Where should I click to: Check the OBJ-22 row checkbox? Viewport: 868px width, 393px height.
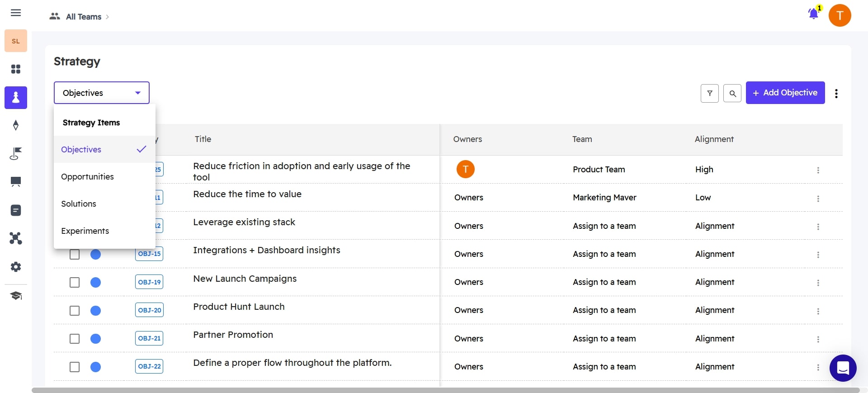click(75, 367)
